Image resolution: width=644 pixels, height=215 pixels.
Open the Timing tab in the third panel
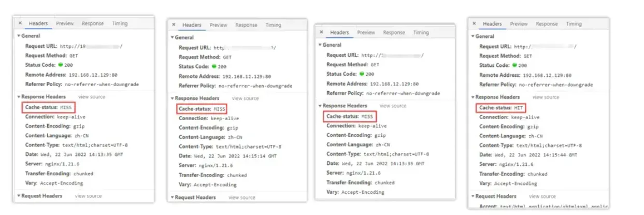tap(421, 32)
